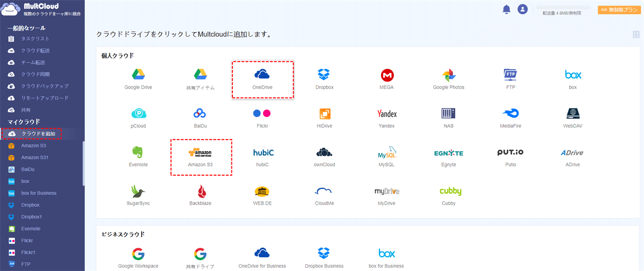
Task: Choose HiDrive cloud
Action: coord(324,118)
